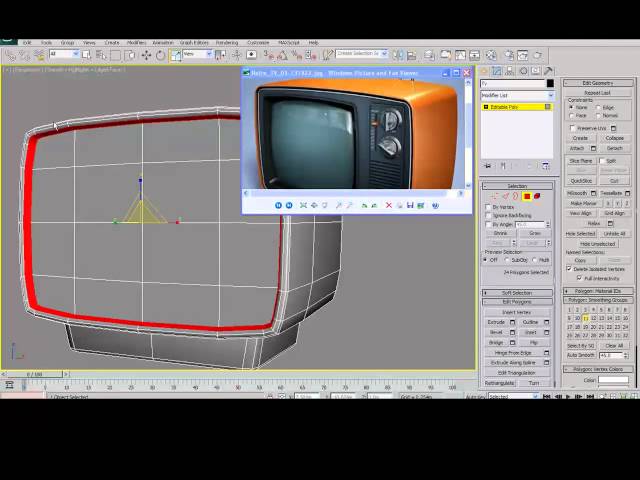Toggle Percent Snap in toolbar
The height and width of the screenshot is (480, 640).
tap(297, 55)
